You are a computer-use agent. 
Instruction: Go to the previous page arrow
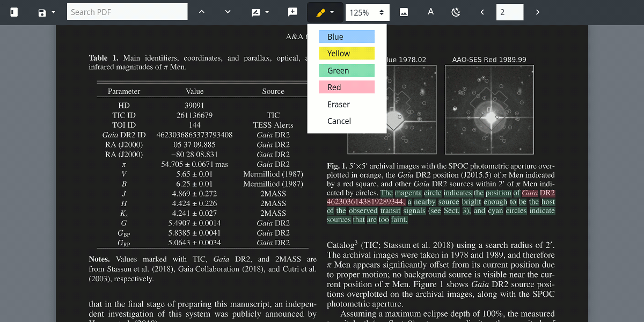(x=482, y=12)
